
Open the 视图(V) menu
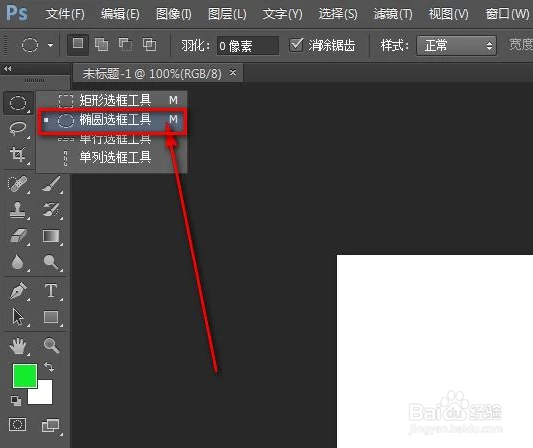[448, 14]
